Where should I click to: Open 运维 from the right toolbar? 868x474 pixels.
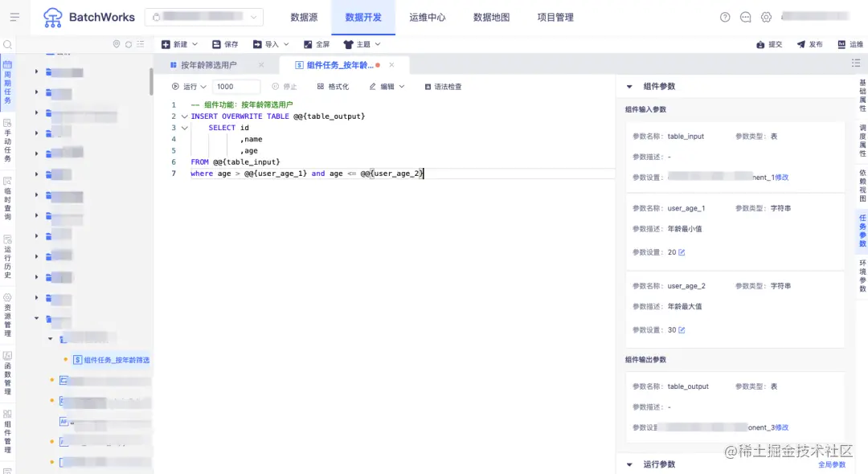850,44
